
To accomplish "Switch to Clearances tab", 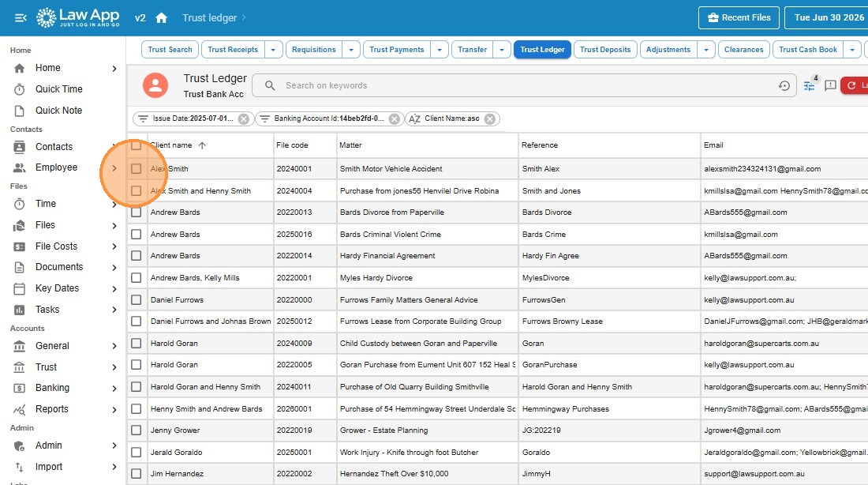I will point(743,50).
